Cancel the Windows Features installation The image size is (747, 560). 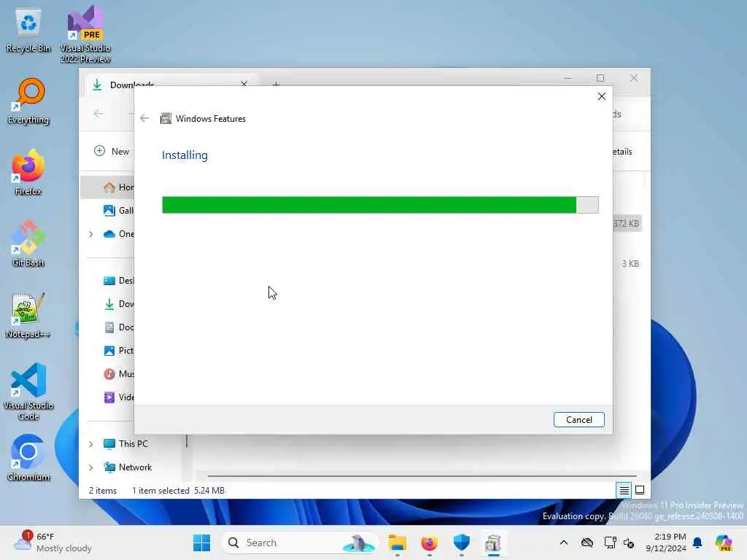pyautogui.click(x=578, y=419)
